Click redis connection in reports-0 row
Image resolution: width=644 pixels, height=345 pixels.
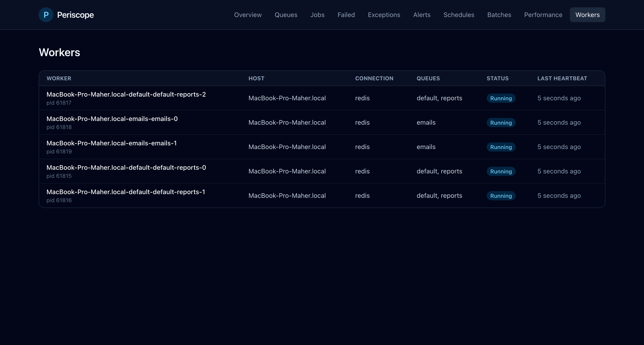362,171
